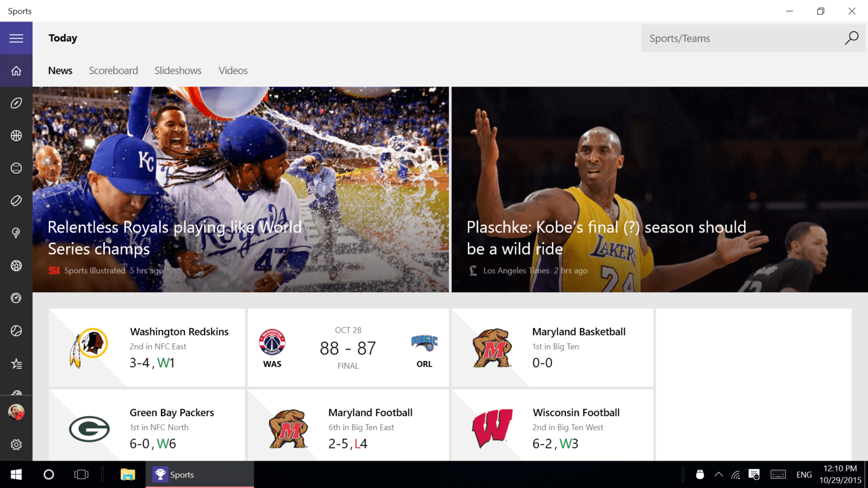Open the Action Center notifications icon
This screenshot has width=868, height=488.
pyautogui.click(x=754, y=475)
